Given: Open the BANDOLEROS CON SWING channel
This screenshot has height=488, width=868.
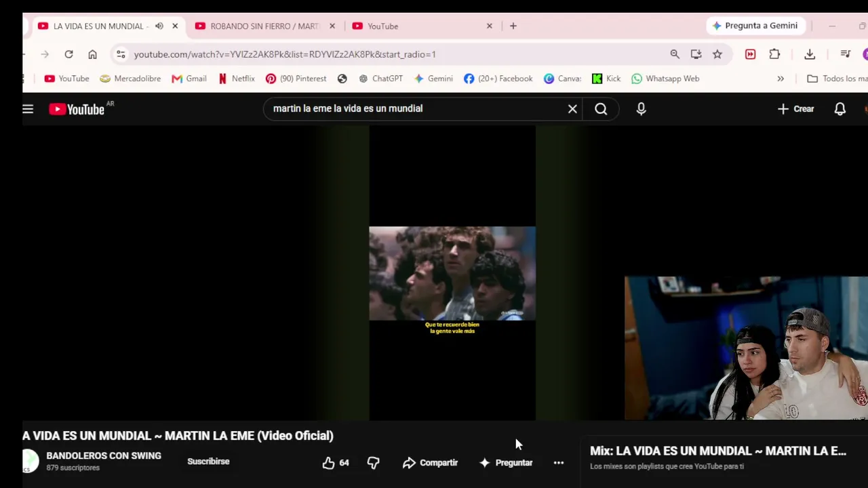Looking at the screenshot, I should pos(104,455).
